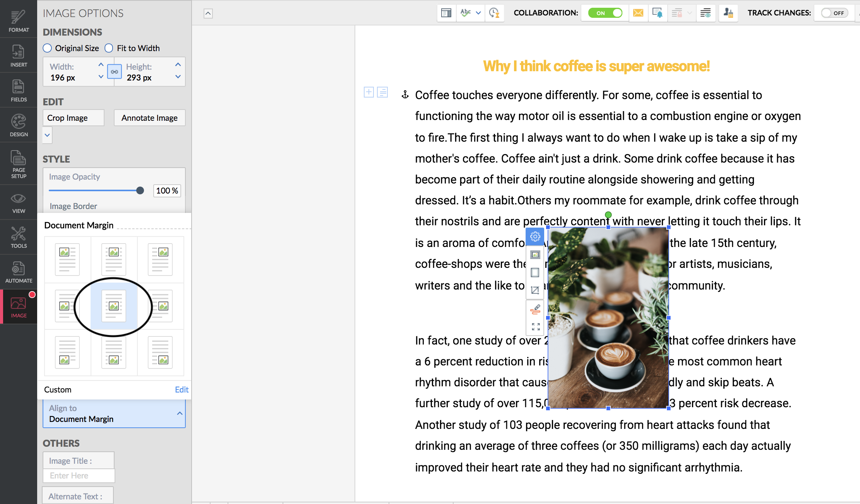
Task: Collapse the Align to Document Margin dropdown
Action: (180, 413)
